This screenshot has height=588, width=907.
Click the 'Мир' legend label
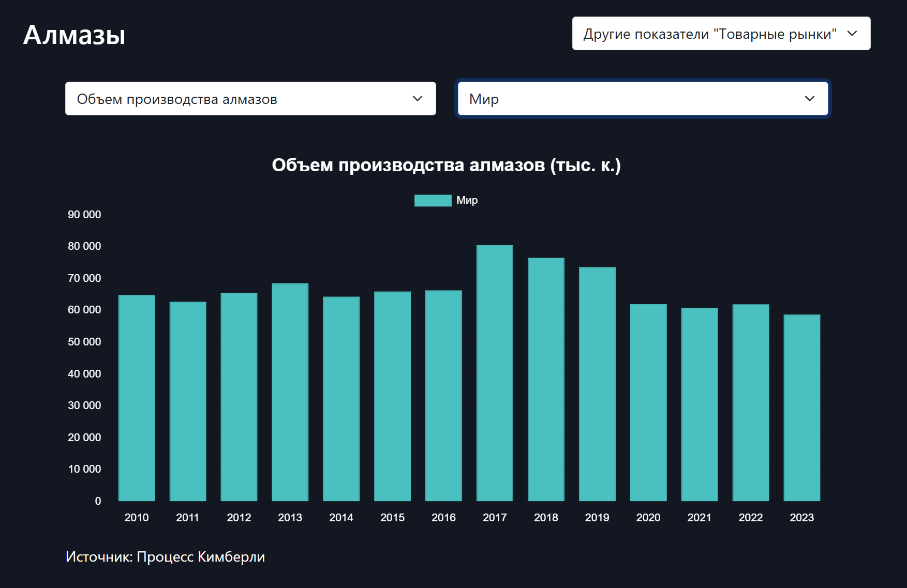(x=467, y=201)
